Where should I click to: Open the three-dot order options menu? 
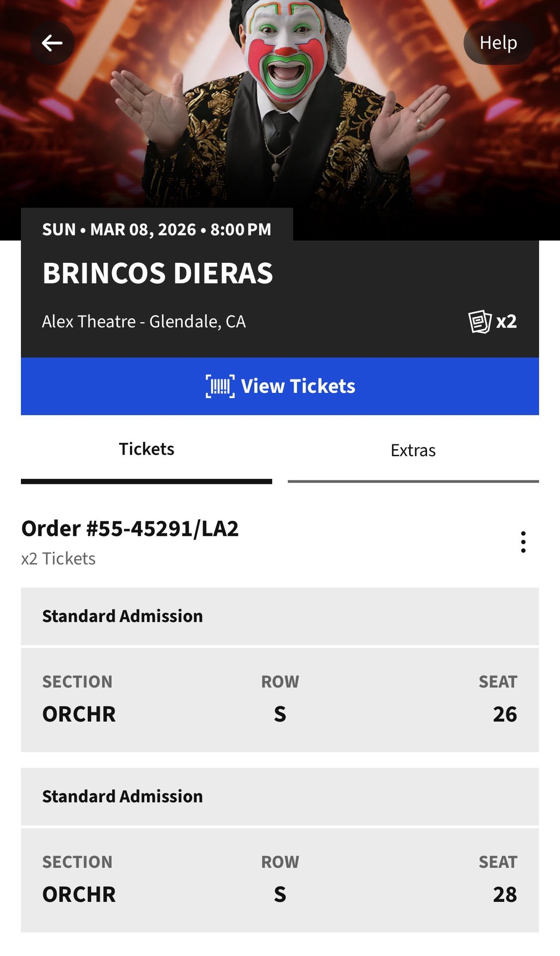523,542
